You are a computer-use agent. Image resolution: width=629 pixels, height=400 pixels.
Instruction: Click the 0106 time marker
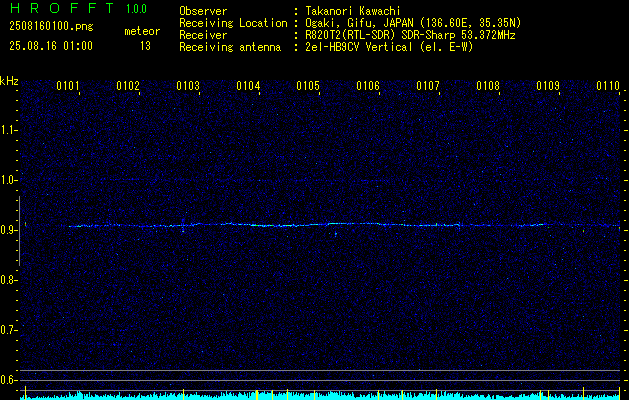click(x=368, y=86)
